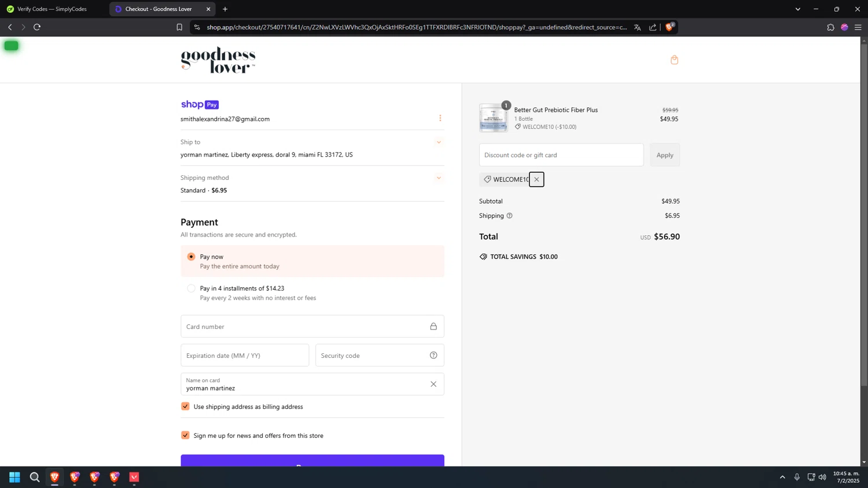This screenshot has width=868, height=488.
Task: Click the product bottle thumbnail
Action: (493, 118)
